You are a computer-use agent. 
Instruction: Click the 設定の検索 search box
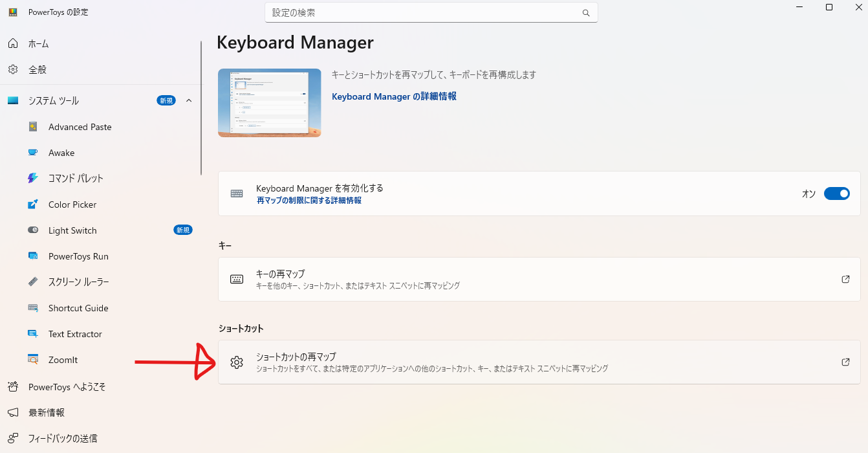point(431,12)
